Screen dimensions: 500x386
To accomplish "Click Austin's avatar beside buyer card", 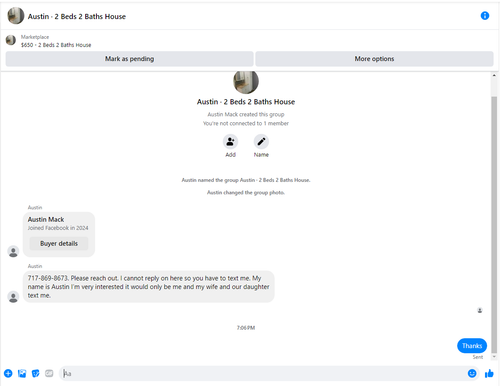I will (x=13, y=251).
